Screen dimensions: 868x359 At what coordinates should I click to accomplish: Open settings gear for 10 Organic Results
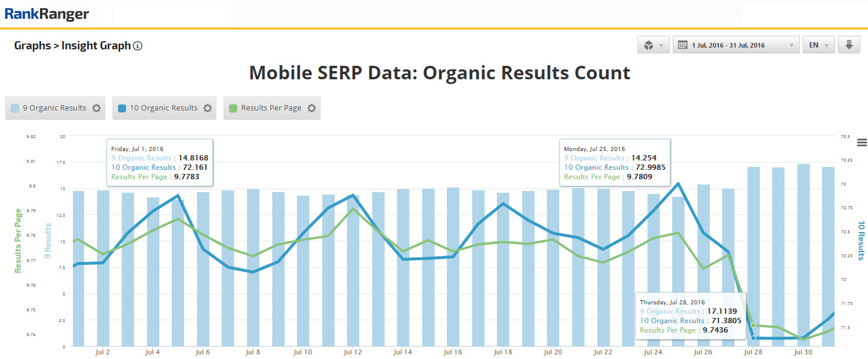(x=207, y=108)
